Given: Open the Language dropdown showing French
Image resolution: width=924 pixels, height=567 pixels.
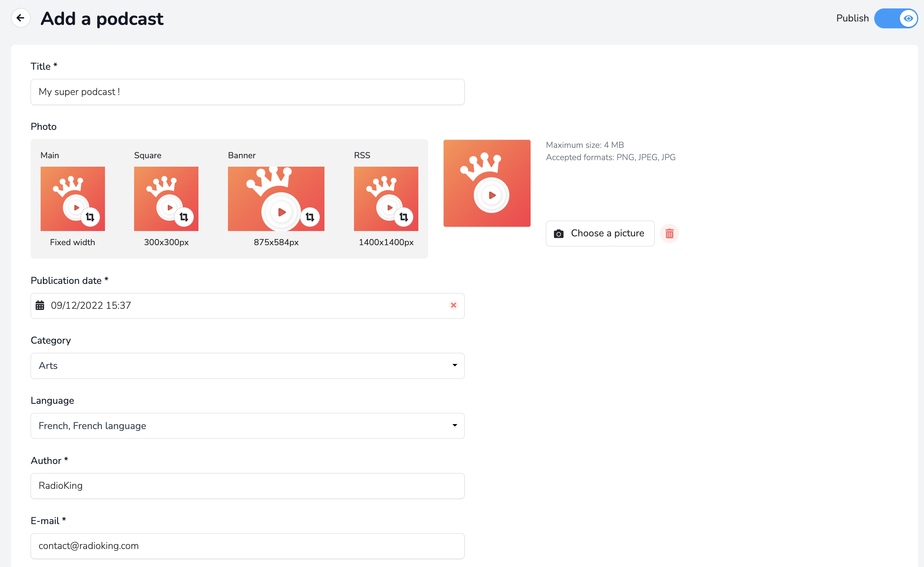Looking at the screenshot, I should click(247, 426).
